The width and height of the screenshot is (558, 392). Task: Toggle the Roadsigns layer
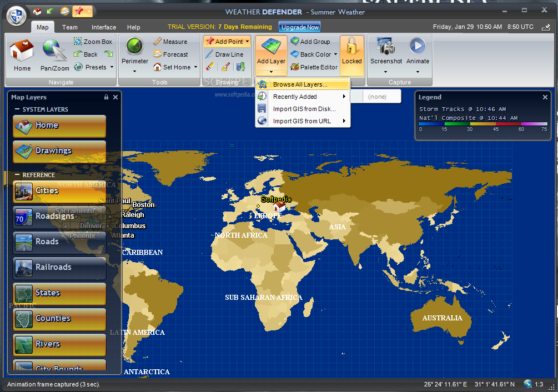click(59, 217)
